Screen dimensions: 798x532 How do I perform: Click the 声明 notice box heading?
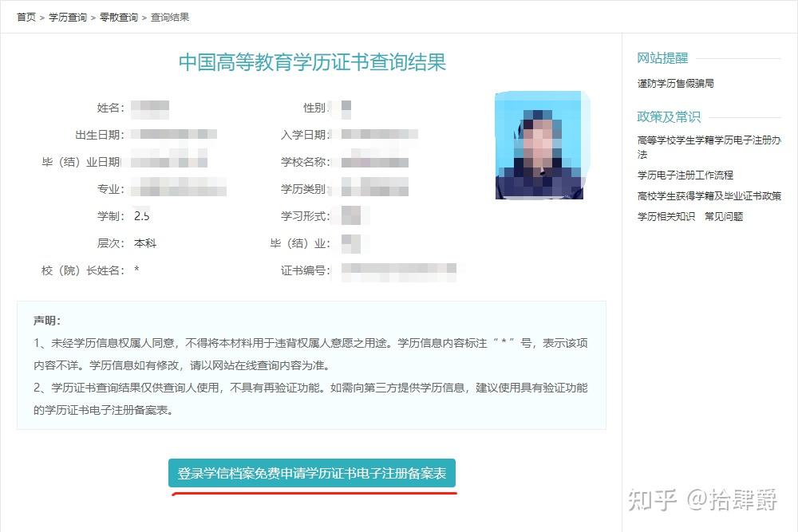pyautogui.click(x=47, y=321)
